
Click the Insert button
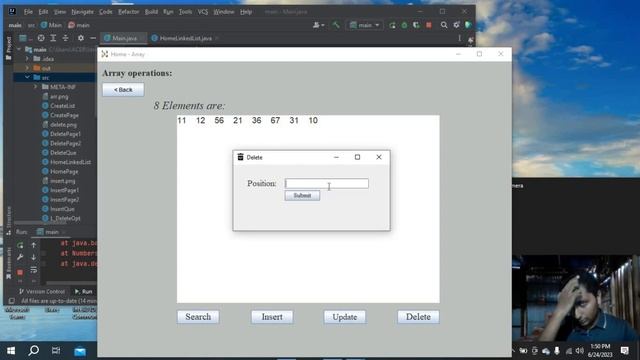pyautogui.click(x=272, y=317)
